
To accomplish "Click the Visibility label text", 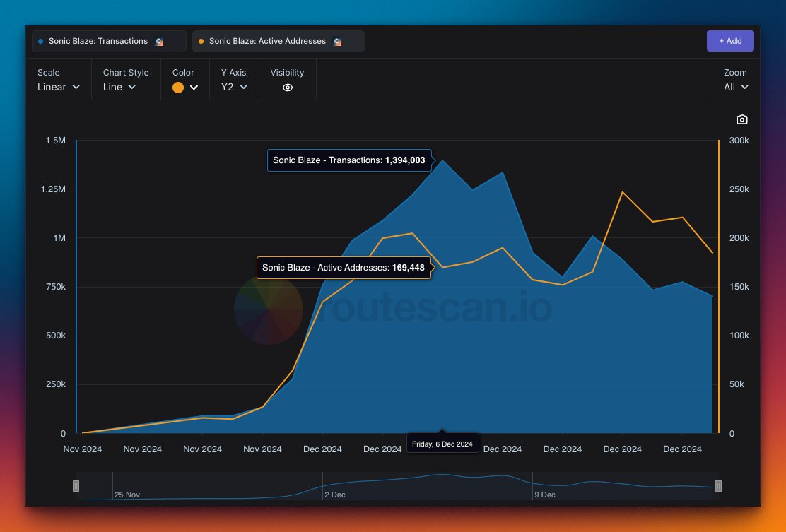I will click(287, 73).
